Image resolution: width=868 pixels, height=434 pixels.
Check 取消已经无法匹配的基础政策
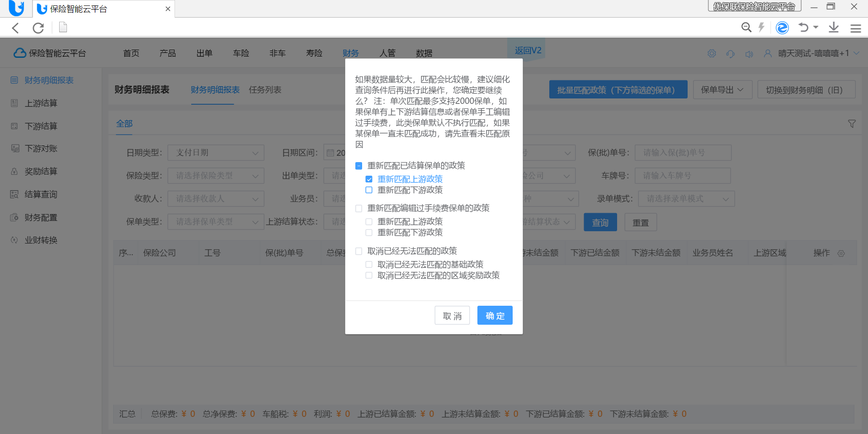pos(369,265)
